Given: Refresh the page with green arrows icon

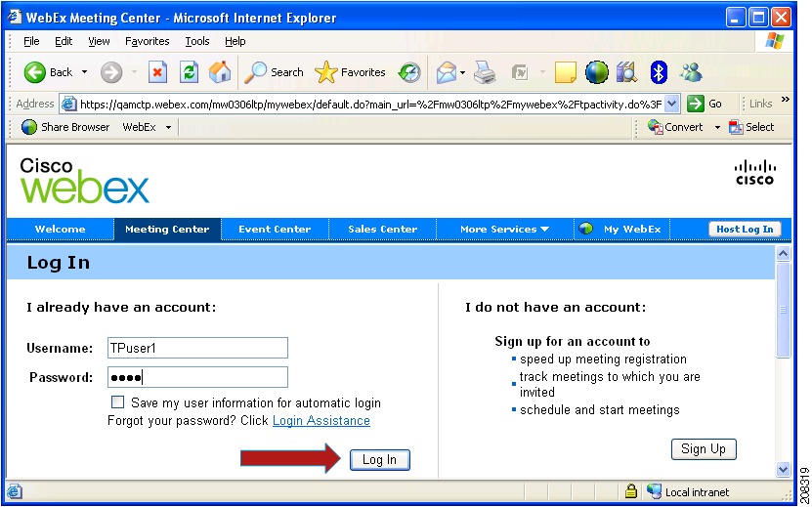Looking at the screenshot, I should [x=189, y=72].
